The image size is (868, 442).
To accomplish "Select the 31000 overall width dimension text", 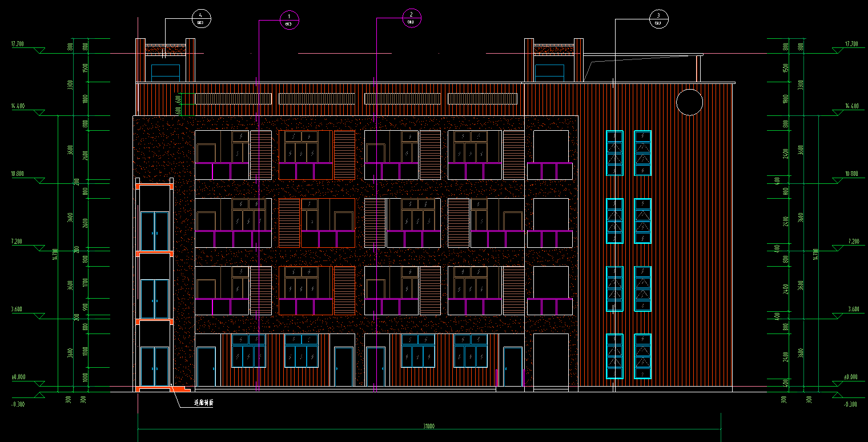I will click(x=429, y=426).
